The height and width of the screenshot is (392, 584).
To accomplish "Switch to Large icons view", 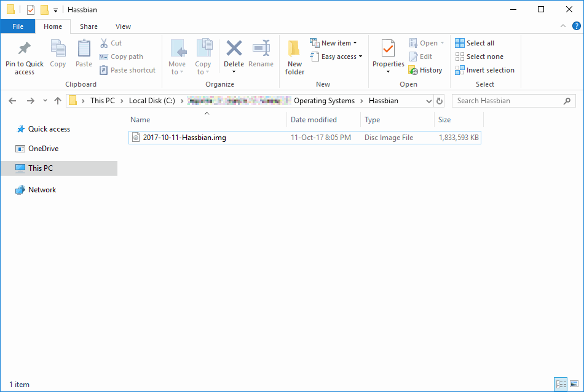I will [x=574, y=384].
